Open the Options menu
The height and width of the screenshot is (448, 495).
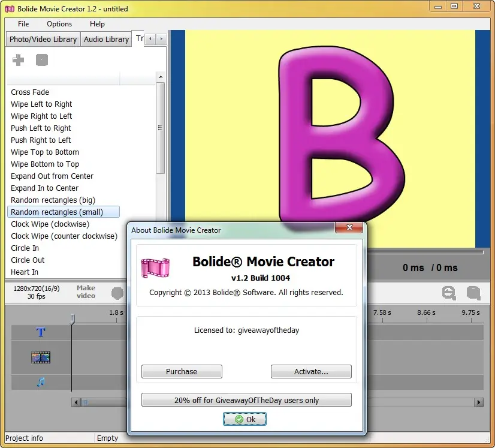click(59, 24)
